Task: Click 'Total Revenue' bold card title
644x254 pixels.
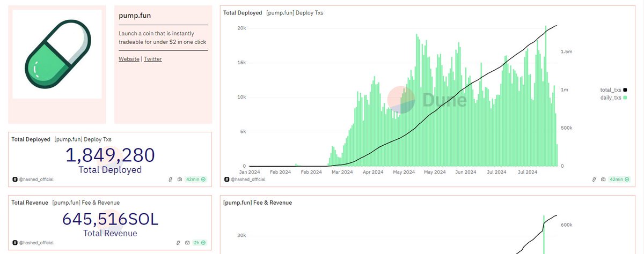Action: coord(30,203)
